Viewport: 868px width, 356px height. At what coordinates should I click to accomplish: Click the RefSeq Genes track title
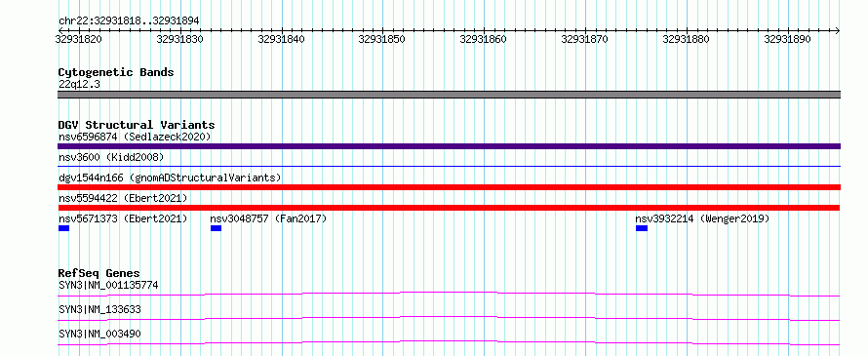99,273
